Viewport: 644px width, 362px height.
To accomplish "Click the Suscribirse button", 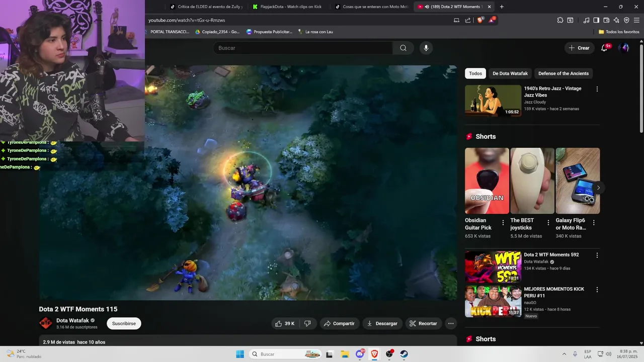I will tap(124, 323).
